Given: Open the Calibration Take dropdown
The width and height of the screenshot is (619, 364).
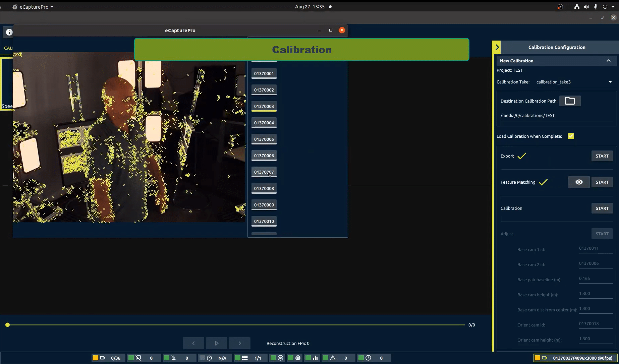Looking at the screenshot, I should [x=610, y=82].
